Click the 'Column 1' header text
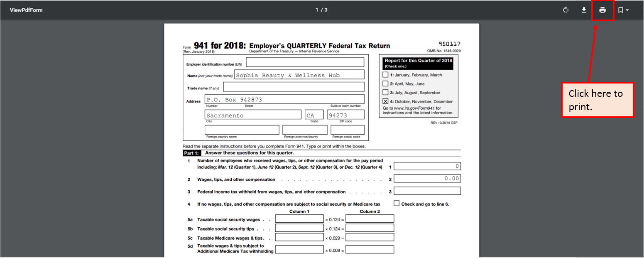644x258 pixels. [299, 211]
